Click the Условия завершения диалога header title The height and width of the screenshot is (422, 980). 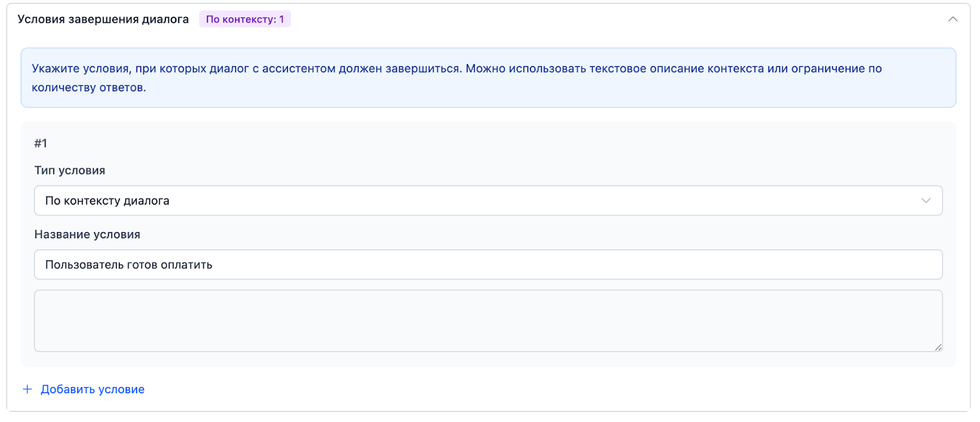[x=103, y=20]
